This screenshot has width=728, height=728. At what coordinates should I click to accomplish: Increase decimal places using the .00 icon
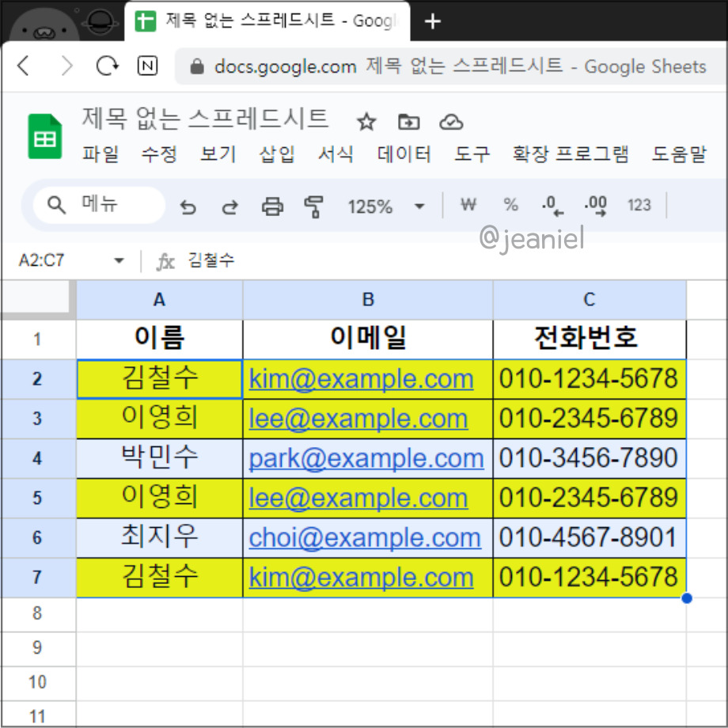pos(594,205)
